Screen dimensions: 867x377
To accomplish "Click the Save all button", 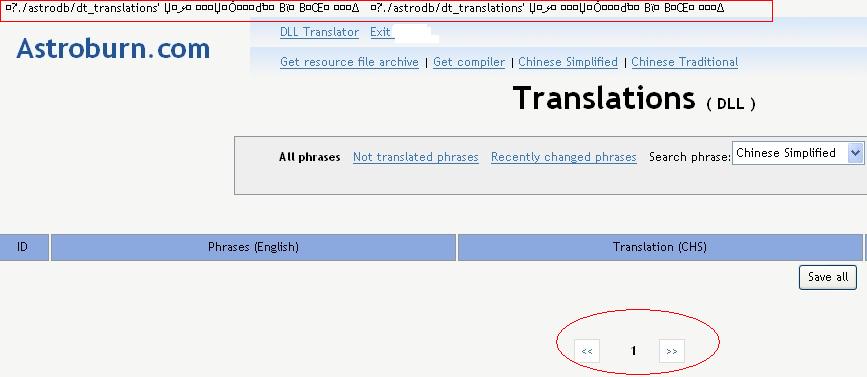I will [x=828, y=277].
